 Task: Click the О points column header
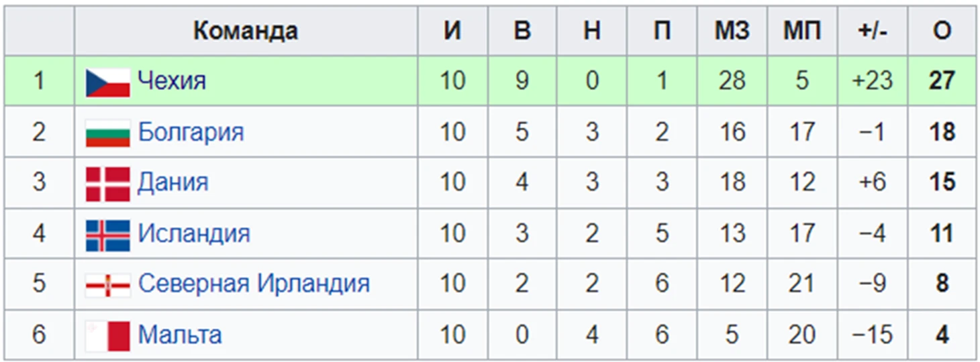point(942,31)
